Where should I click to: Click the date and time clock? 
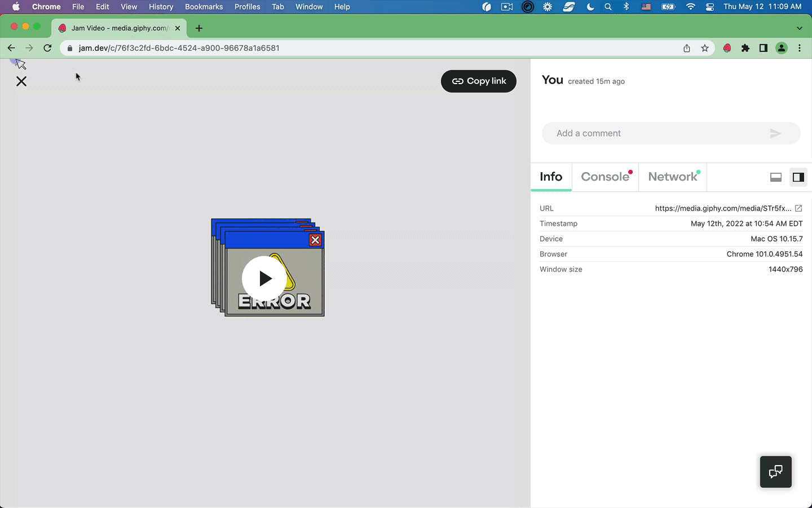click(762, 7)
